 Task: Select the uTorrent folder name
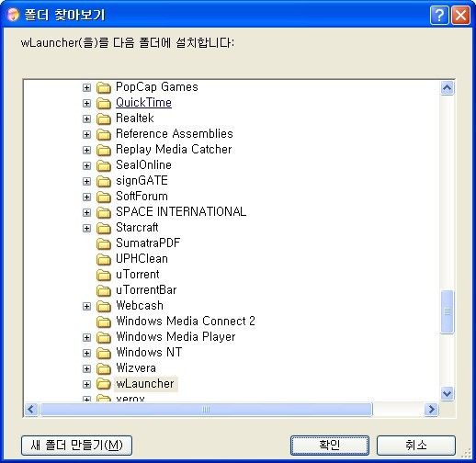pos(138,275)
